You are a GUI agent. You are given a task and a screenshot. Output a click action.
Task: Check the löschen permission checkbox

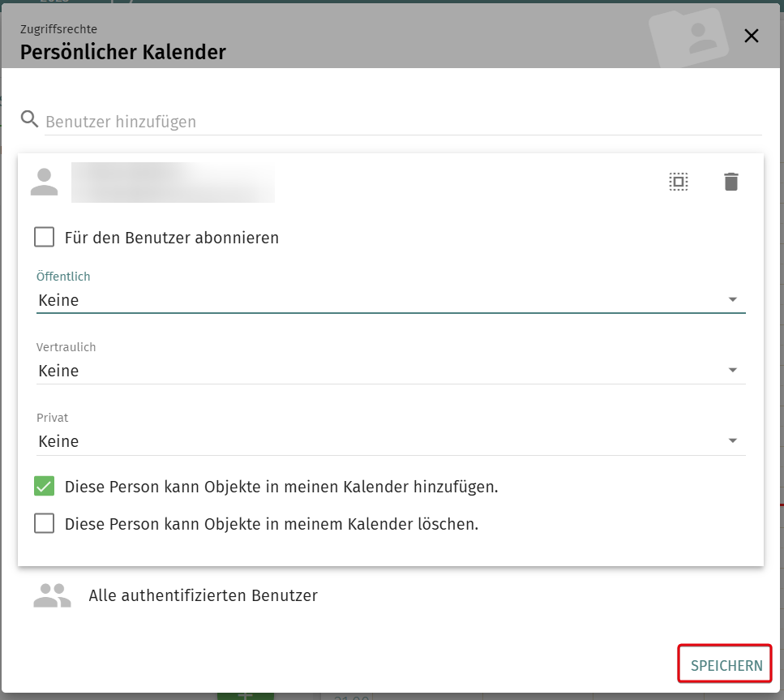(x=43, y=524)
